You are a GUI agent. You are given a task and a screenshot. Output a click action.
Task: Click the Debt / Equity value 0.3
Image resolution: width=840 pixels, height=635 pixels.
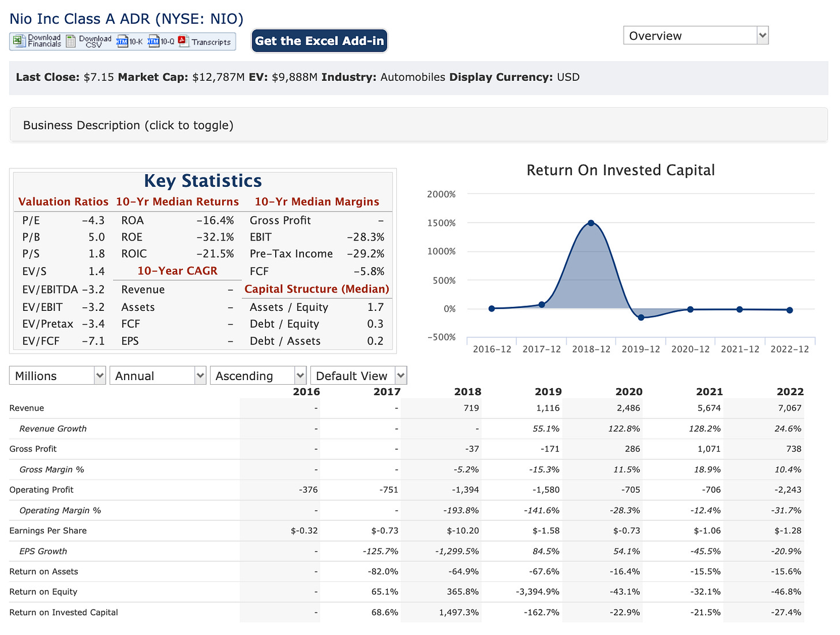pyautogui.click(x=375, y=324)
